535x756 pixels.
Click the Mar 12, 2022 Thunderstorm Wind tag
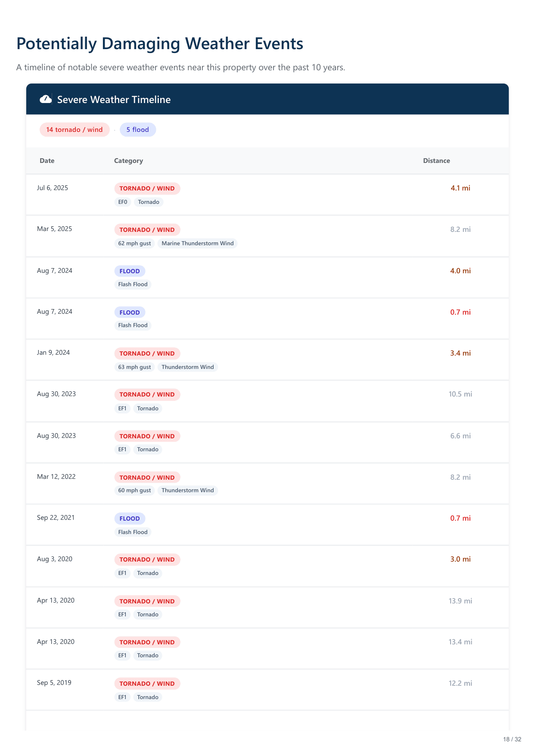(187, 490)
